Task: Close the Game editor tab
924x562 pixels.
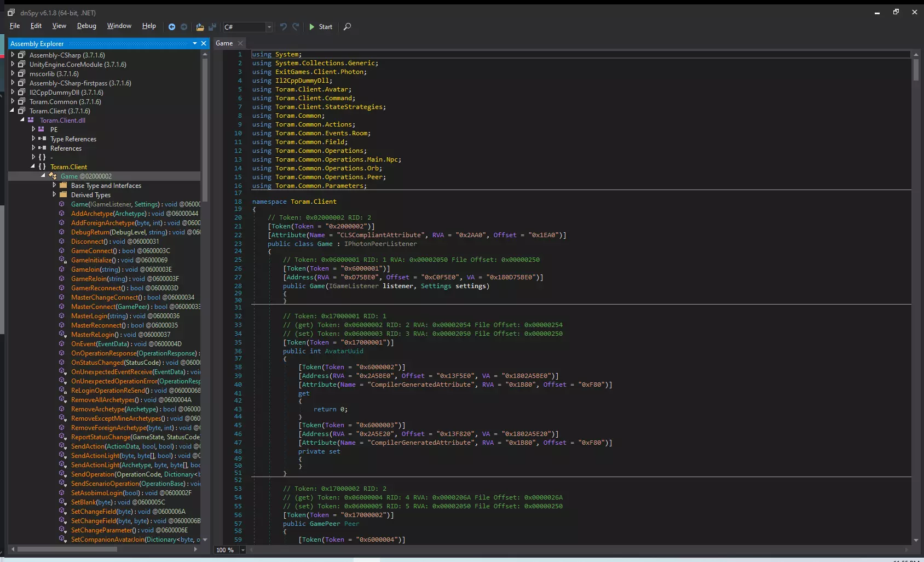Action: tap(240, 43)
